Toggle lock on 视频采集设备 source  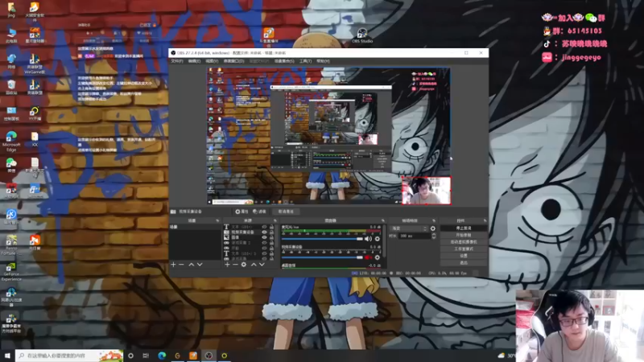click(x=271, y=232)
